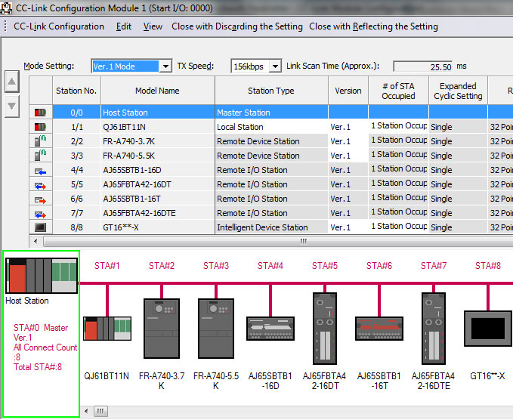
Task: Click the Station Type column header
Action: 271,91
